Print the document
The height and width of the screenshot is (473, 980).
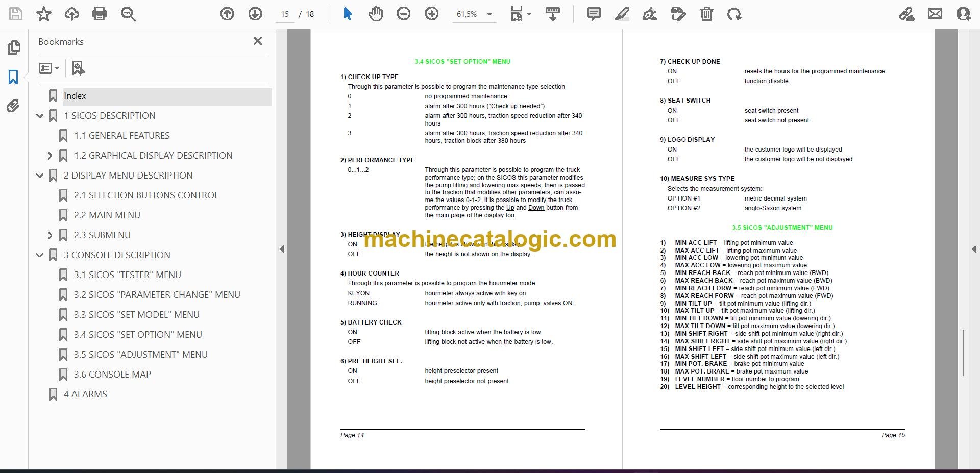[100, 14]
